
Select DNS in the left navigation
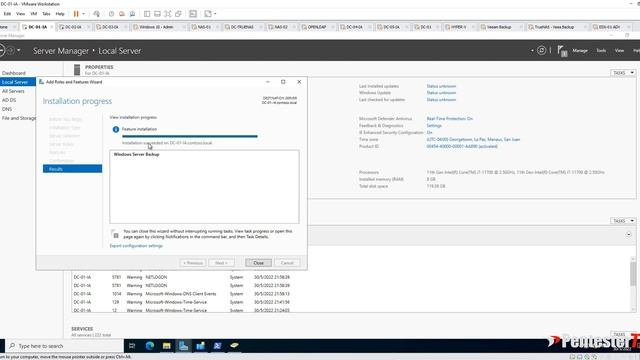(x=7, y=109)
